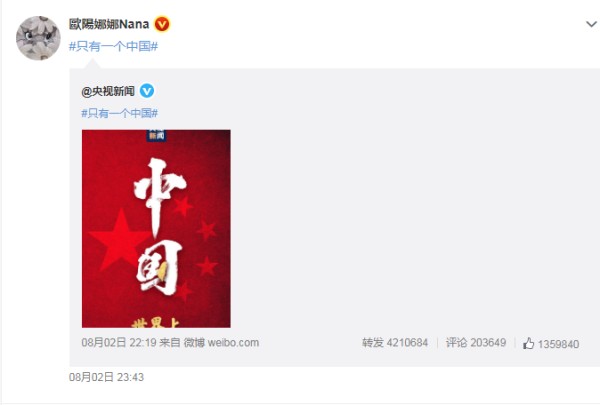The width and height of the screenshot is (600, 405).
Task: Click the blue V badge beside 央视新闻
Action: (x=147, y=91)
